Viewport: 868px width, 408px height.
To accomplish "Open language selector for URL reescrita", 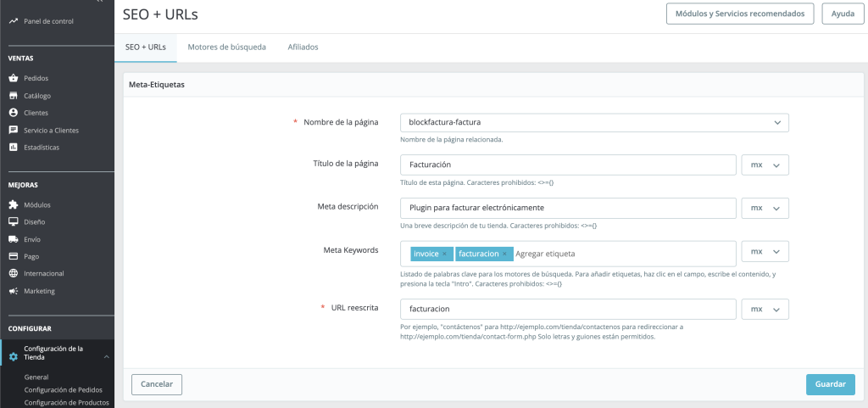I will point(765,309).
